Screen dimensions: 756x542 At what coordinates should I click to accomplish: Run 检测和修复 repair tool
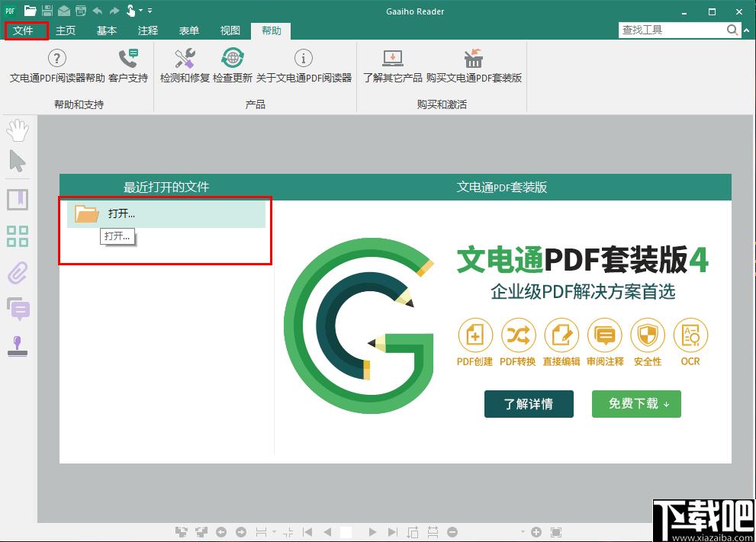pyautogui.click(x=185, y=58)
